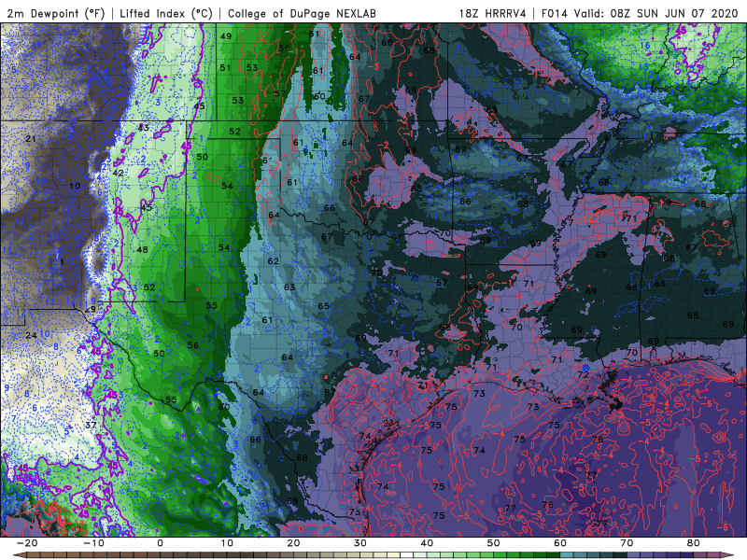Click the dewpoint value '48' on the map

pos(142,249)
